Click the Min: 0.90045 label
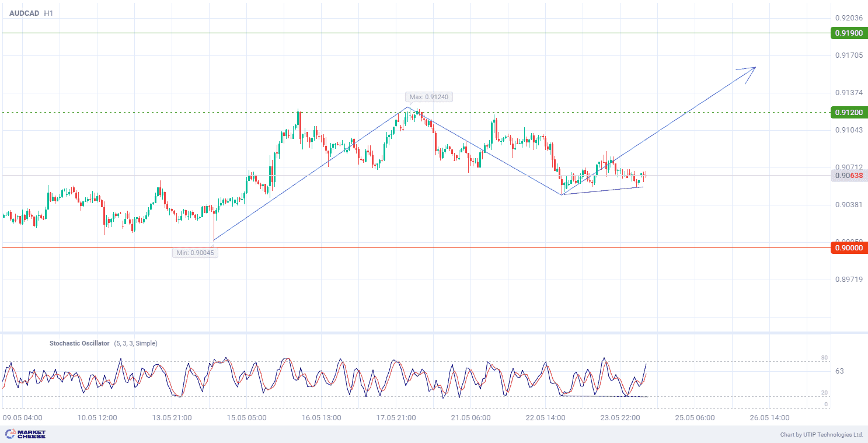 coord(195,253)
